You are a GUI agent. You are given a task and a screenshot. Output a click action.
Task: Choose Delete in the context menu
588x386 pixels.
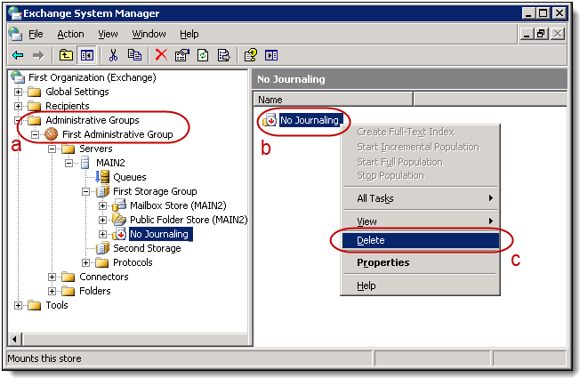[x=421, y=240]
